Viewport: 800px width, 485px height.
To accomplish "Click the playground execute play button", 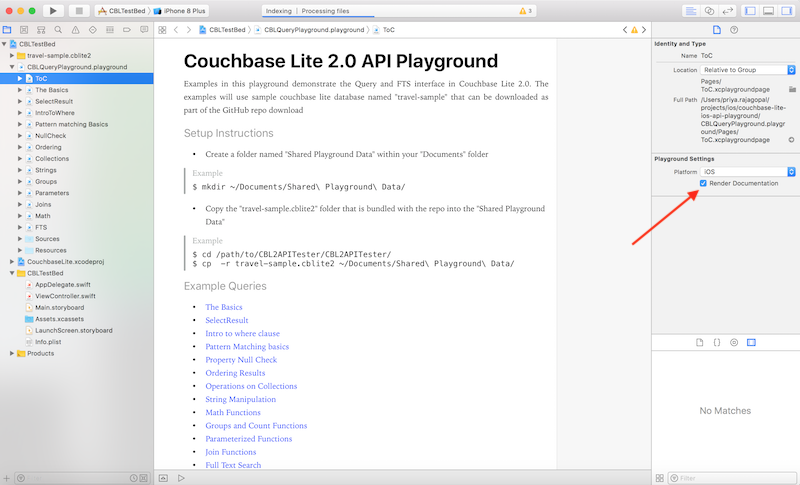I will point(181,478).
